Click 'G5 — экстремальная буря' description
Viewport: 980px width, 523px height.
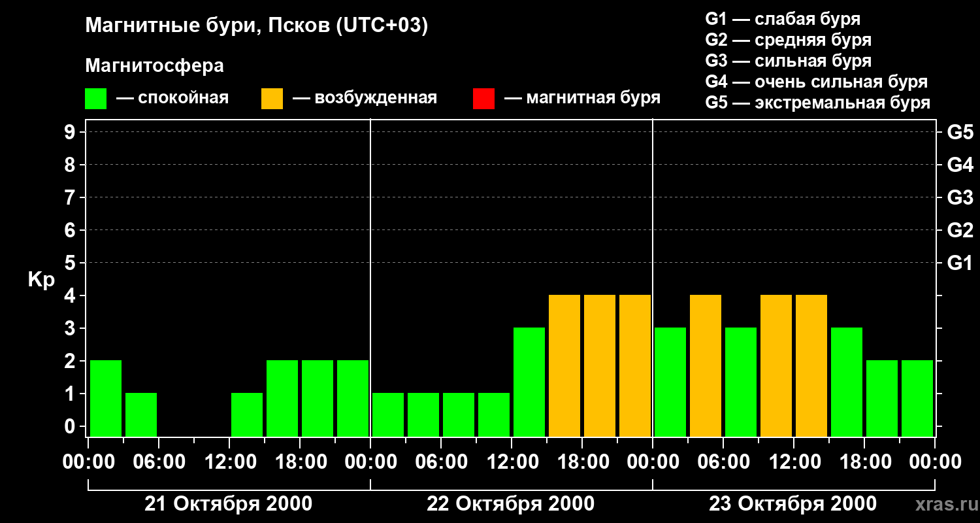(817, 103)
